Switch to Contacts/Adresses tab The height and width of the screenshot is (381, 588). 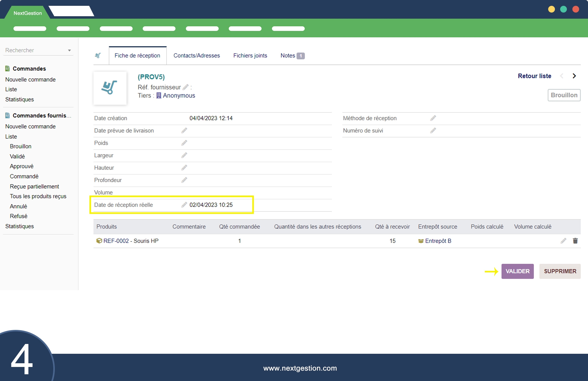coord(197,56)
